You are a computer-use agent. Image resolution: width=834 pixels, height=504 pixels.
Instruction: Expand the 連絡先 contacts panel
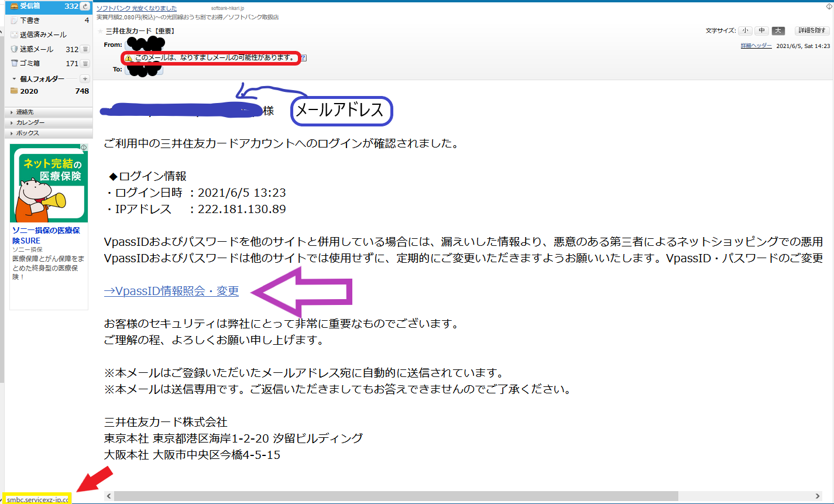click(x=48, y=112)
